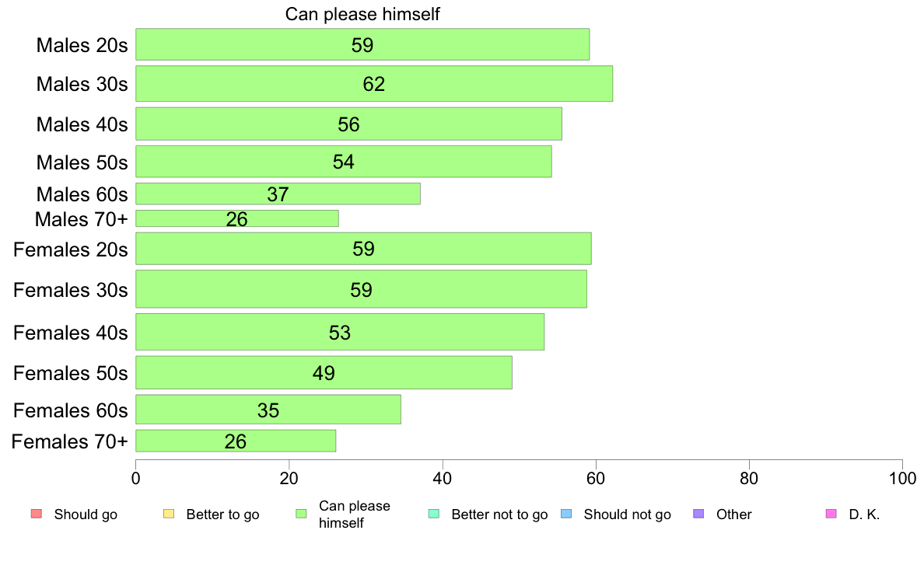Click the Males 60s bar showing 37
The width and height of the screenshot is (924, 572).
[278, 194]
